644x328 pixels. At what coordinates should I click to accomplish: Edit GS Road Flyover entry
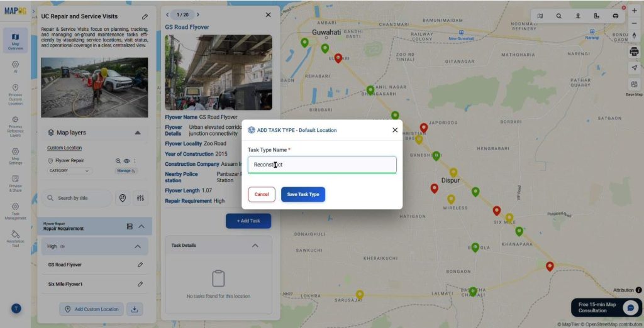coord(140,265)
